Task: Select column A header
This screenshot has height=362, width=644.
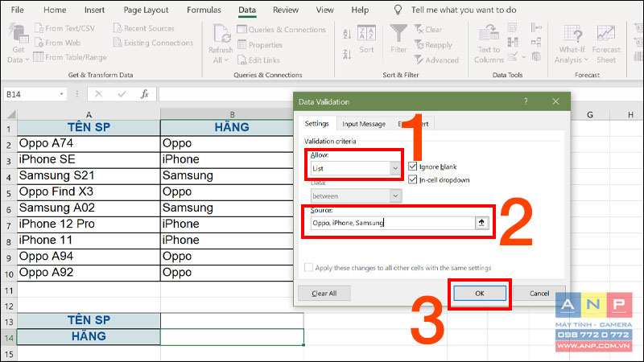Action: [x=89, y=114]
